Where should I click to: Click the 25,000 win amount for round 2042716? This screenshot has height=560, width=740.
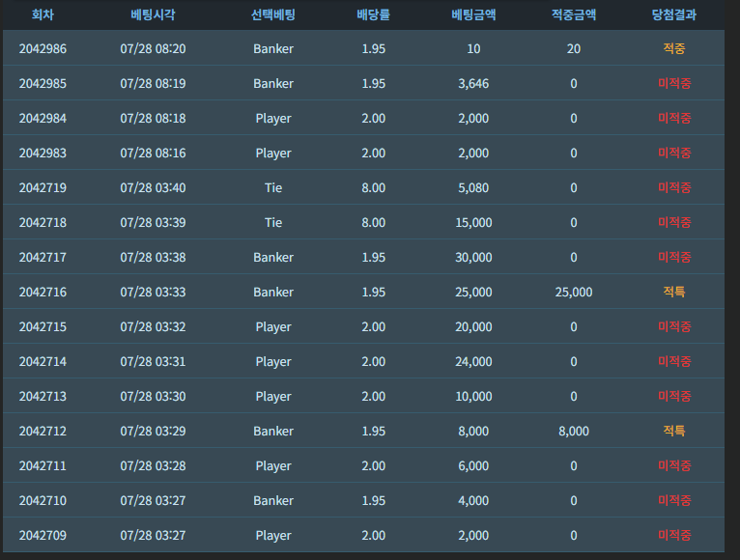click(x=574, y=292)
